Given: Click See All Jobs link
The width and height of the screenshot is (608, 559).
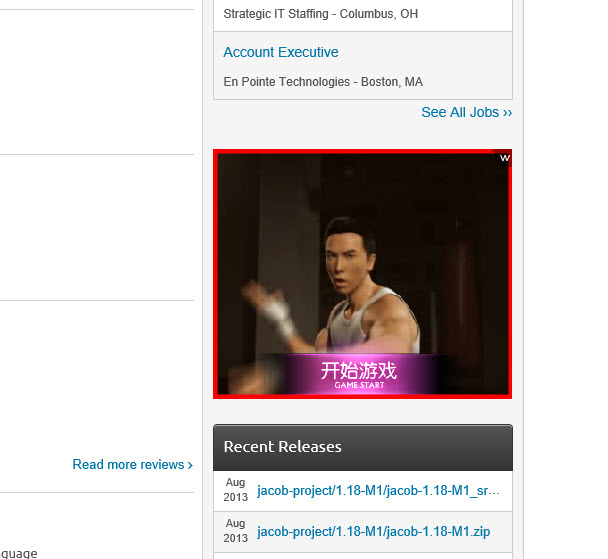Looking at the screenshot, I should click(x=466, y=112).
